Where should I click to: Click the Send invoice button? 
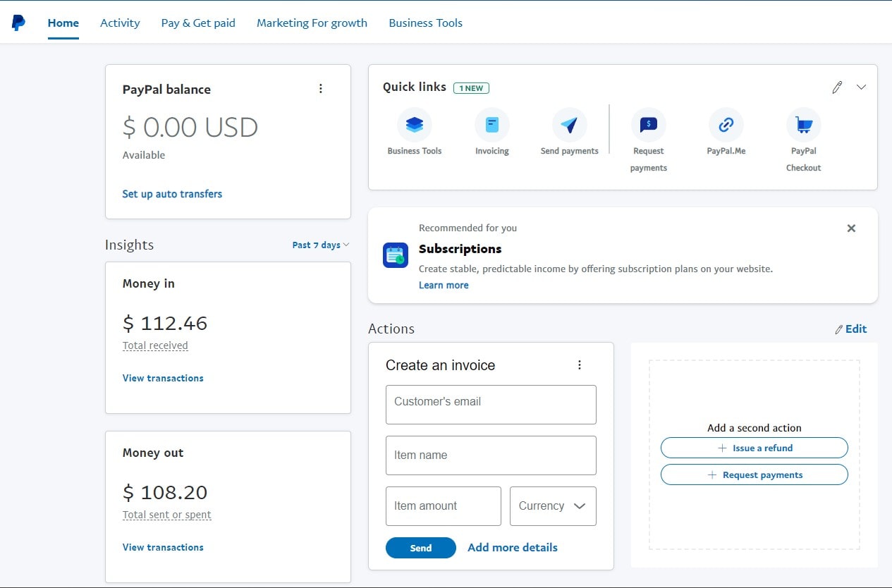coord(420,548)
